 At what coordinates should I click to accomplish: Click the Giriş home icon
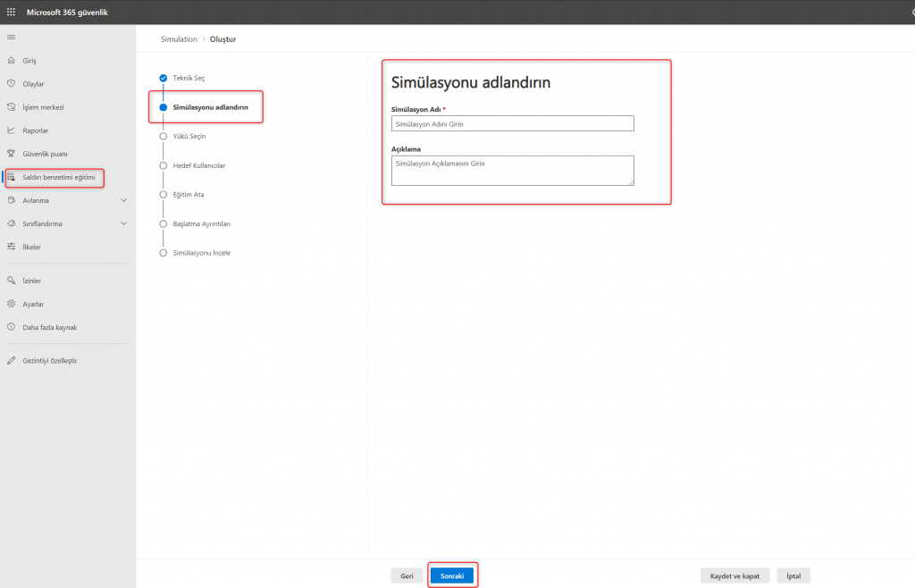click(12, 61)
